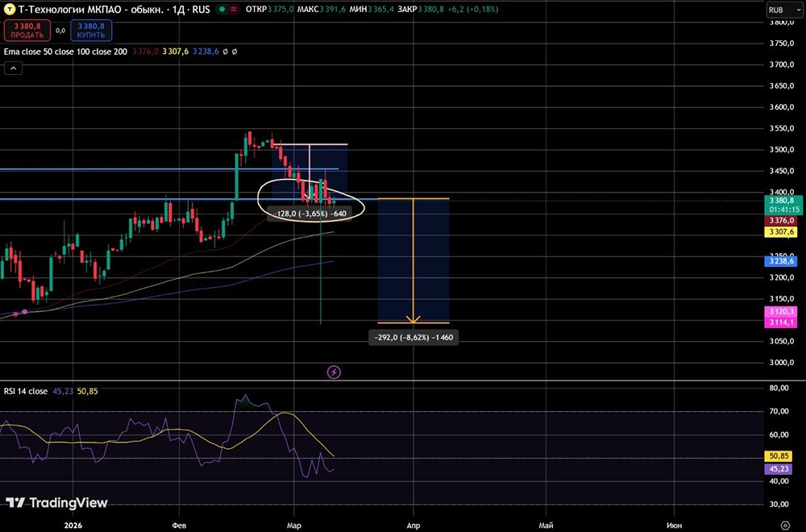Click the TradingView logo

click(56, 503)
